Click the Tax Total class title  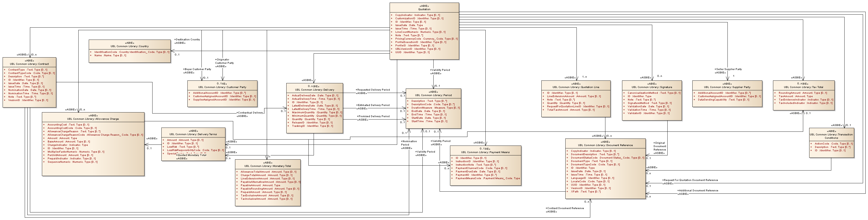(803, 87)
